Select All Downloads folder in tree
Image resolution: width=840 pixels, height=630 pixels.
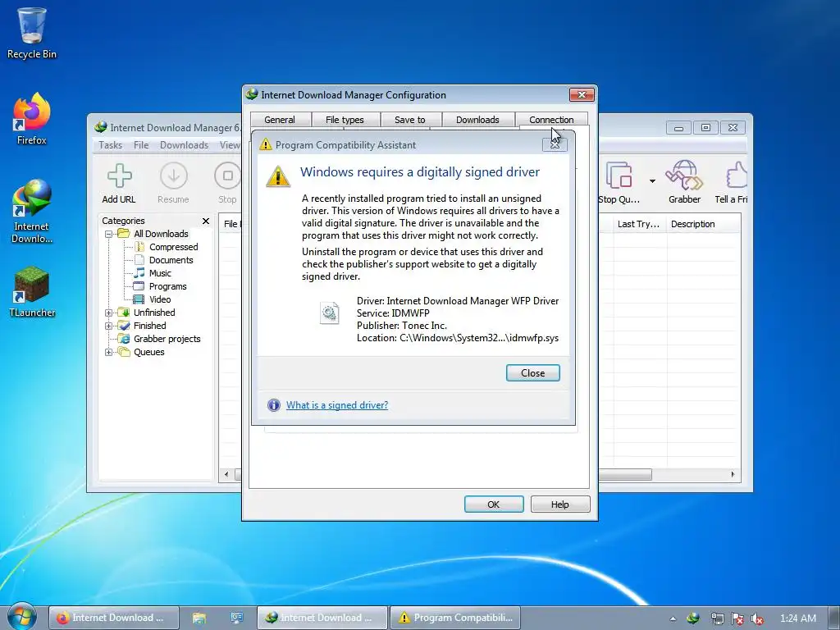point(161,234)
